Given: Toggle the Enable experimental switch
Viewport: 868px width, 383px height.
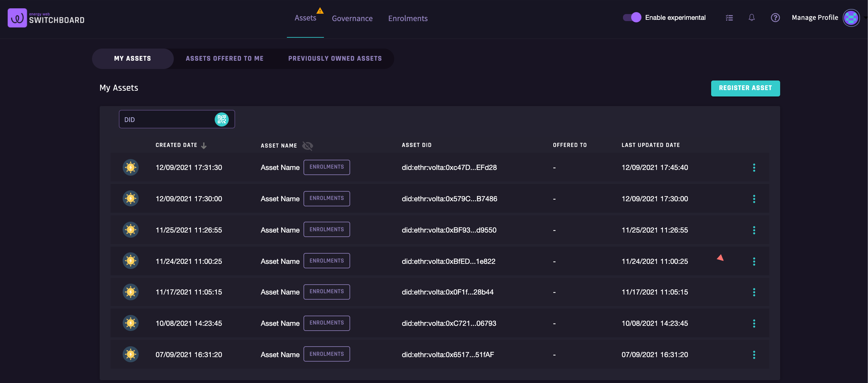Looking at the screenshot, I should pos(632,18).
